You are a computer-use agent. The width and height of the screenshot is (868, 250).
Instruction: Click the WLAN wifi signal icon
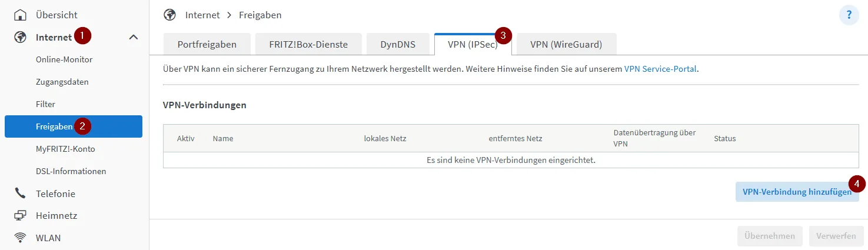21,238
